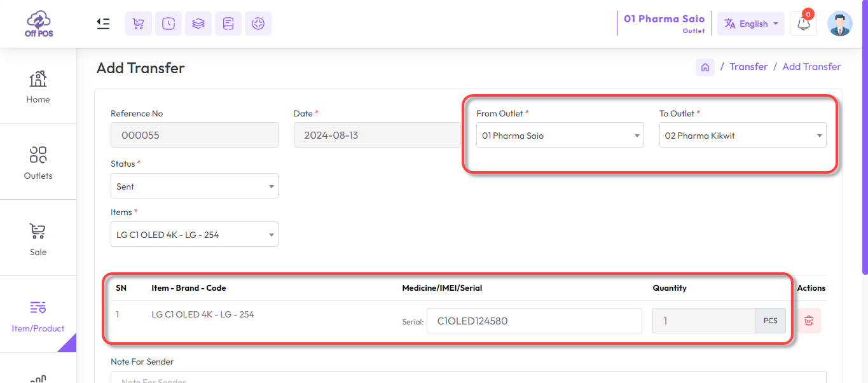Click the Off POS logo
The image size is (868, 383).
pyautogui.click(x=39, y=24)
